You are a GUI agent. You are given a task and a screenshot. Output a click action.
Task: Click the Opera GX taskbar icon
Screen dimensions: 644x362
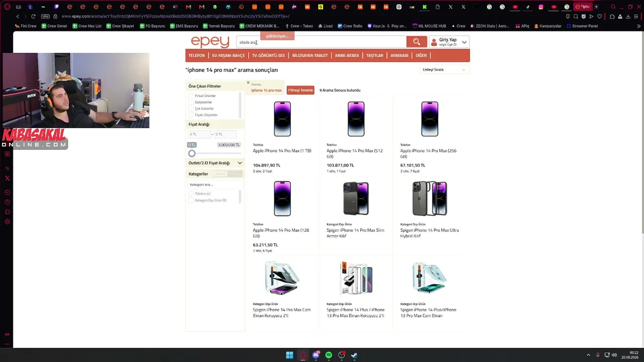[x=303, y=355]
